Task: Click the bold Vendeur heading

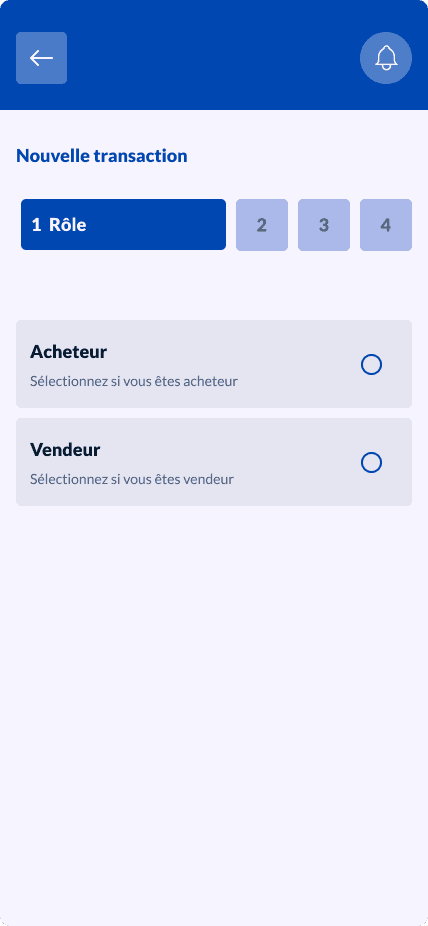Action: click(65, 450)
